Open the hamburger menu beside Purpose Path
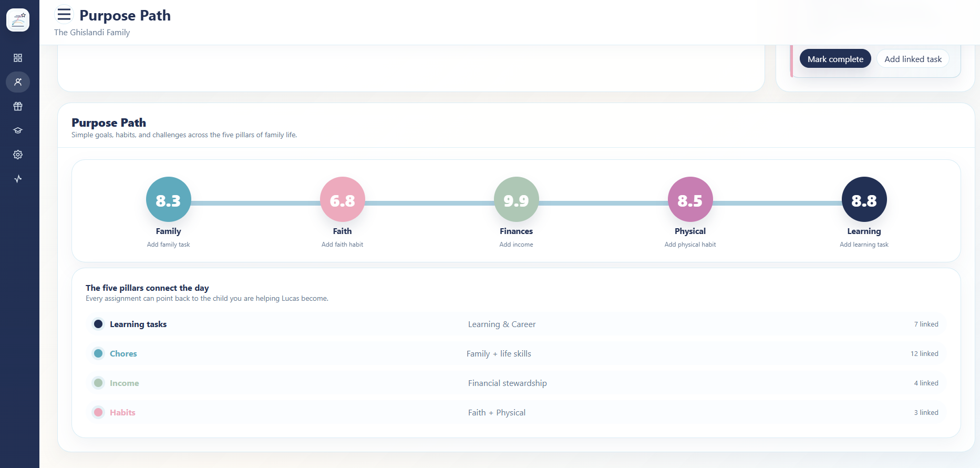 (64, 14)
